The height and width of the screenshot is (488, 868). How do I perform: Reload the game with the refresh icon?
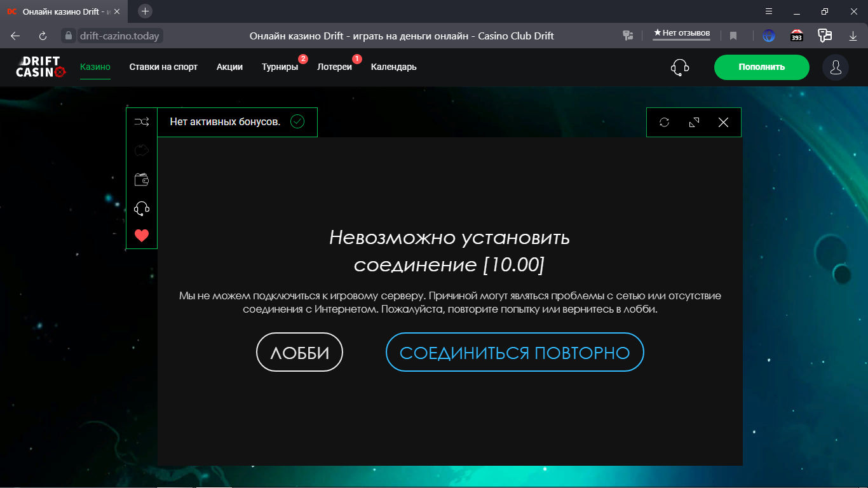click(x=664, y=122)
